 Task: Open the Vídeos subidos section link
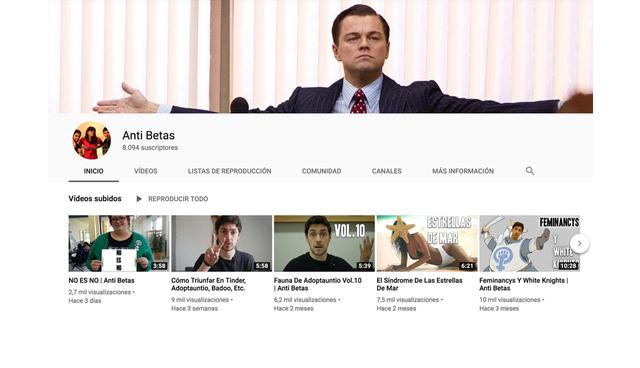coord(95,199)
